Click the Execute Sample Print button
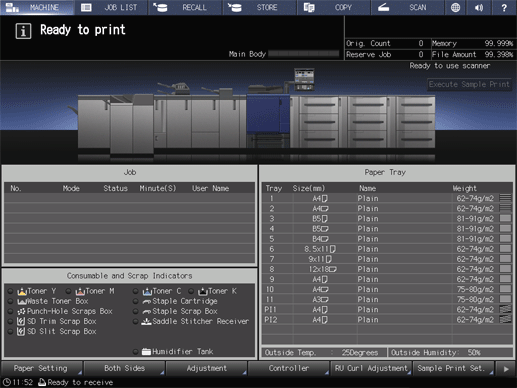This screenshot has height=388, width=517. click(x=469, y=84)
